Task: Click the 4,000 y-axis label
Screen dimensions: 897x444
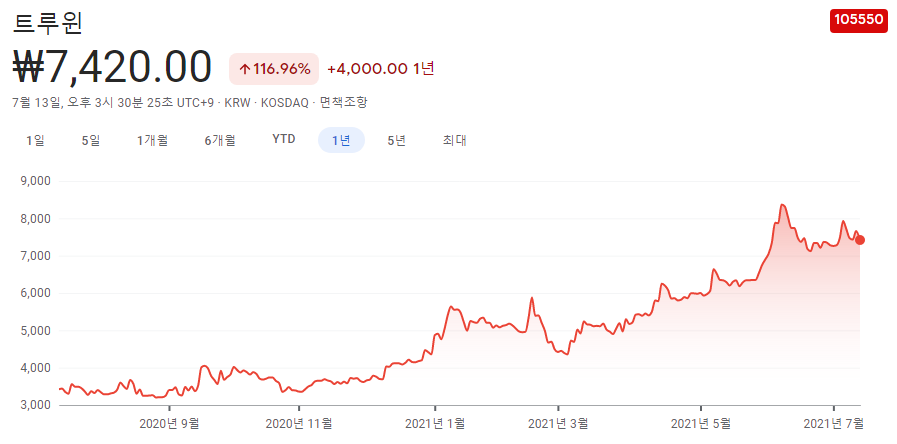Action: pyautogui.click(x=35, y=368)
